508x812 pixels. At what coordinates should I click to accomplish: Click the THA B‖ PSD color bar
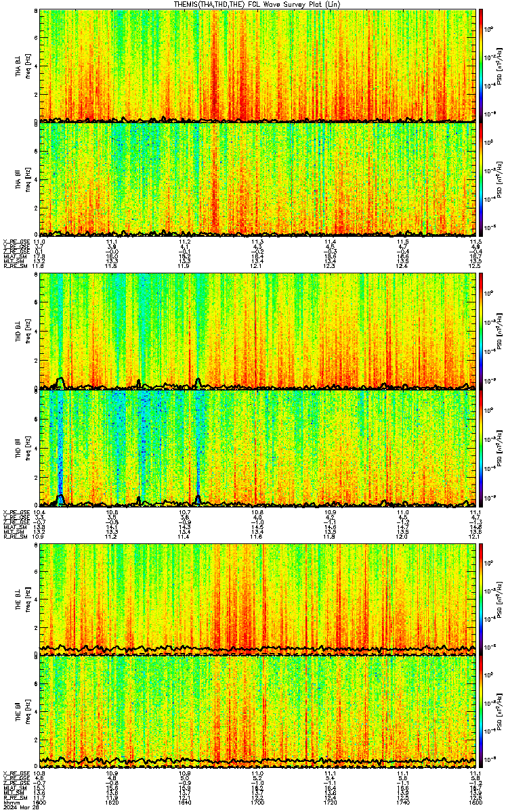pyautogui.click(x=481, y=179)
